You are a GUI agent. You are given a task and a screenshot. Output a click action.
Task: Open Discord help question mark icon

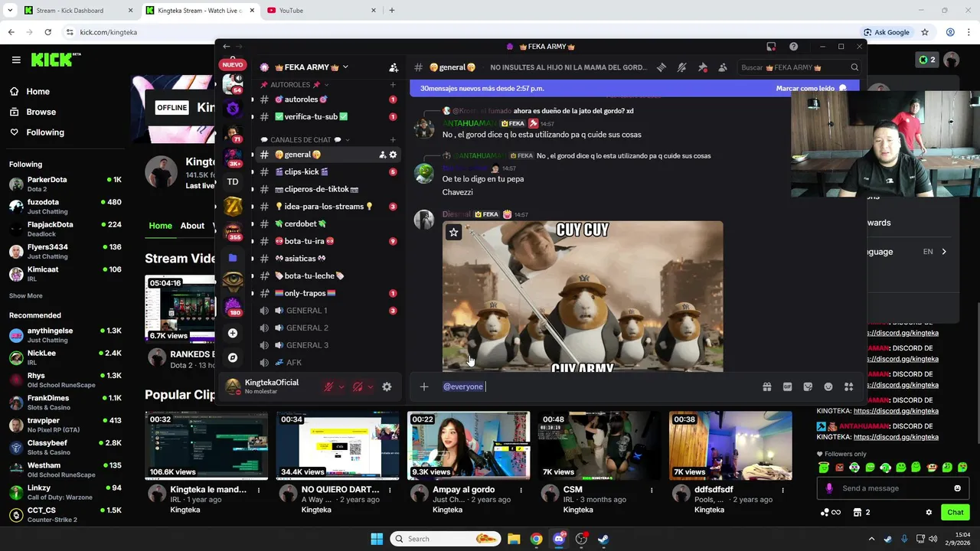pos(793,47)
